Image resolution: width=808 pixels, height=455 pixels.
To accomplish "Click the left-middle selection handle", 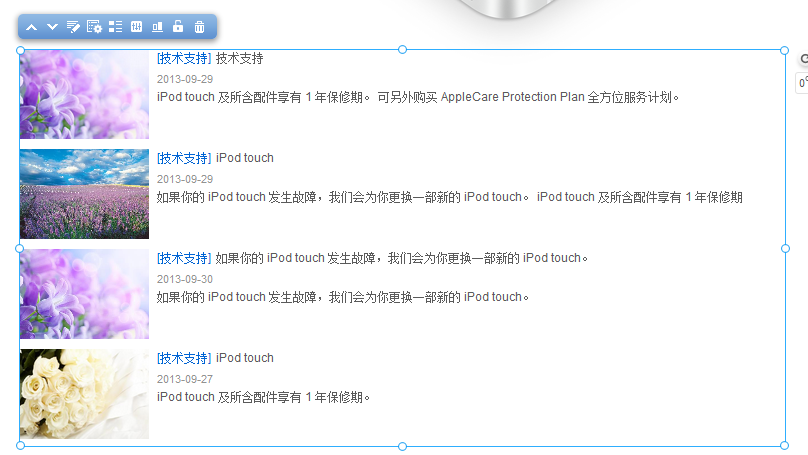I will tap(20, 248).
